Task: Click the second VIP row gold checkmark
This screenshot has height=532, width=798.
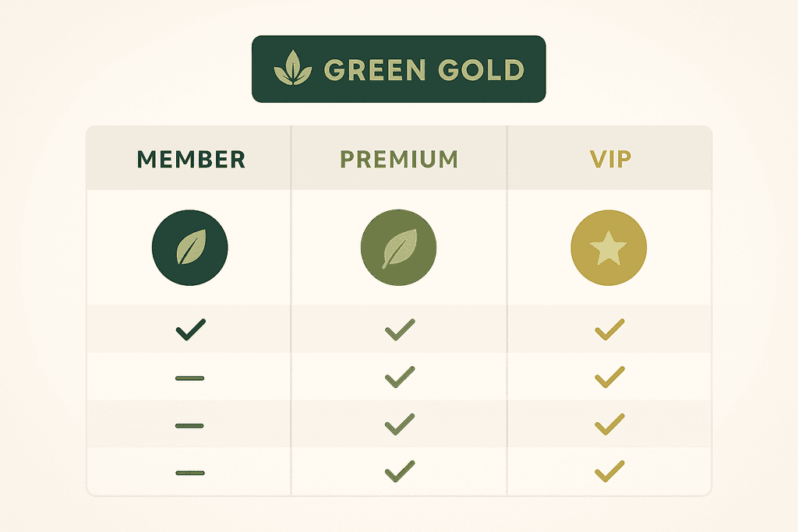Action: [x=609, y=378]
